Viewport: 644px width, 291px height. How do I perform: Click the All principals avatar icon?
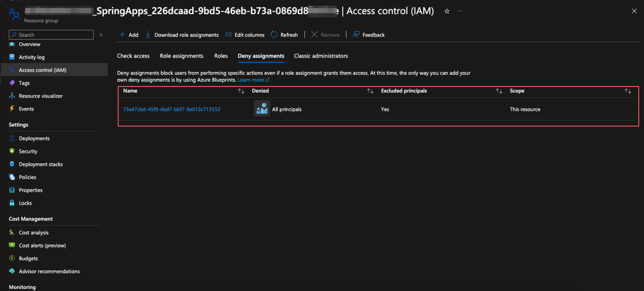click(262, 109)
